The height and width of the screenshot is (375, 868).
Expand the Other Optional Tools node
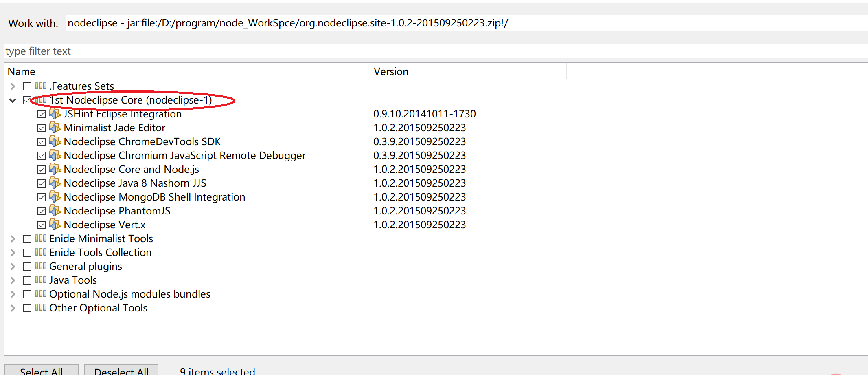pyautogui.click(x=13, y=308)
